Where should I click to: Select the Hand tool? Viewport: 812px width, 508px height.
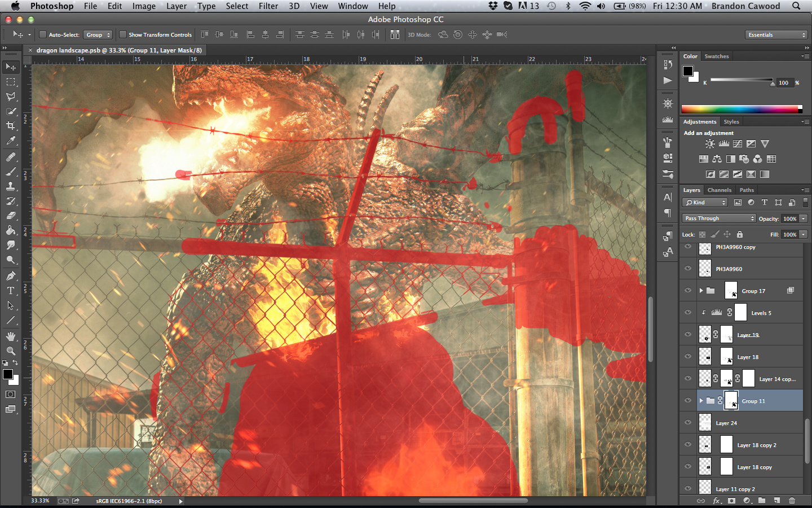(x=11, y=336)
